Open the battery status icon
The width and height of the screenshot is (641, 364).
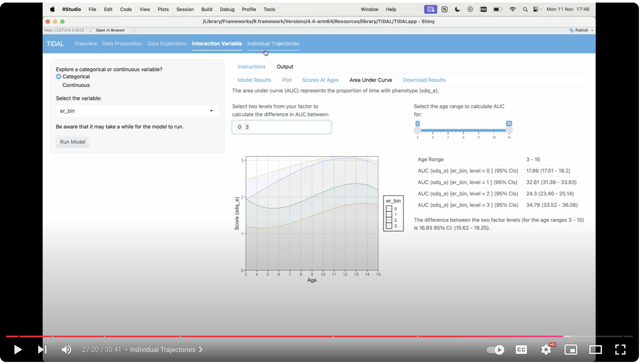[498, 9]
